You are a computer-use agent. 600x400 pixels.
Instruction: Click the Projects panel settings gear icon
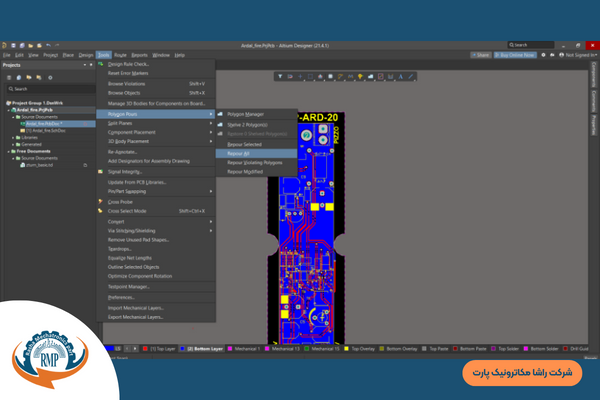click(51, 77)
